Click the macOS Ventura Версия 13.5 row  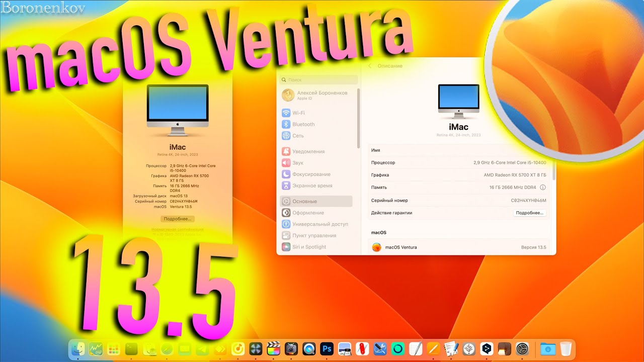pos(458,247)
